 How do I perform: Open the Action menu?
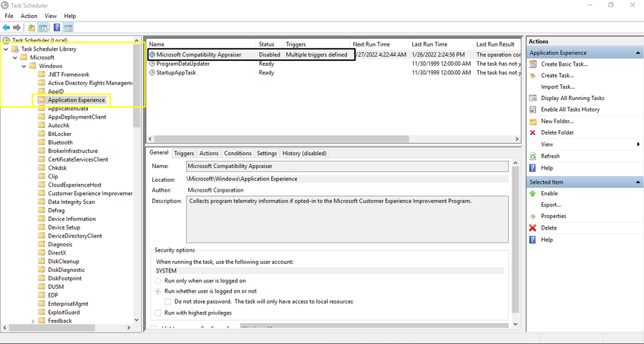click(29, 16)
